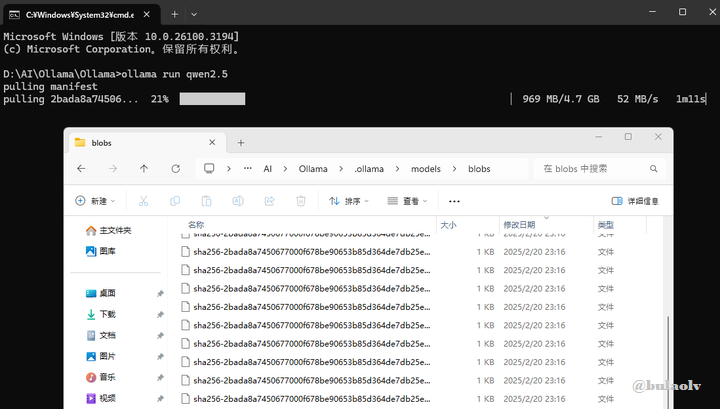Unpin icon next to 文档
Image resolution: width=720 pixels, height=409 pixels.
pyautogui.click(x=160, y=336)
